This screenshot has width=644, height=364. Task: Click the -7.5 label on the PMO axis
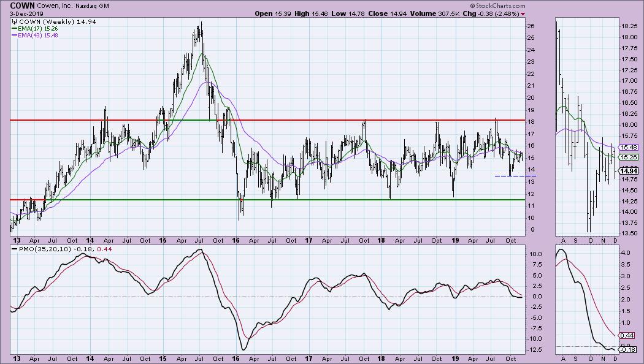tap(535, 328)
